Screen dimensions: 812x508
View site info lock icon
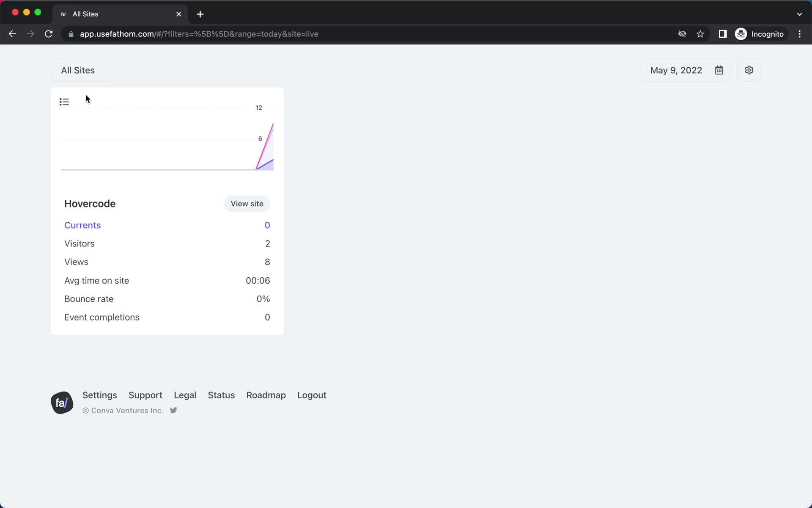pyautogui.click(x=71, y=34)
